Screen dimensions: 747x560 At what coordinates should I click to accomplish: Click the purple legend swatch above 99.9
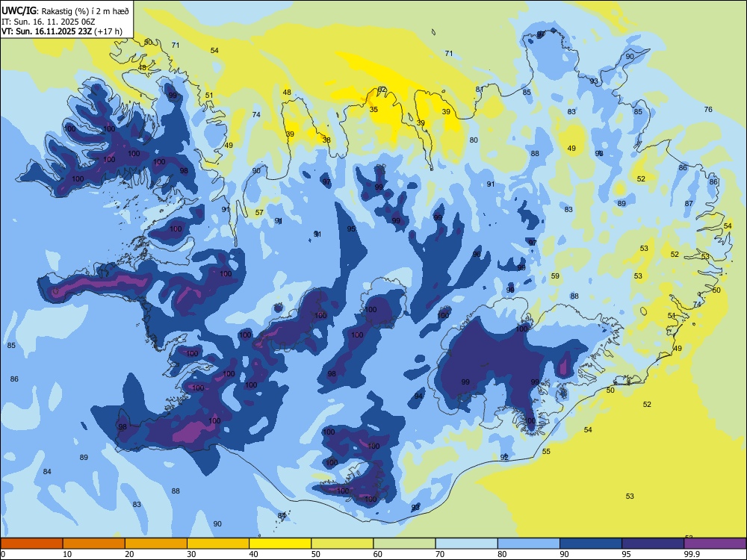[x=715, y=544]
